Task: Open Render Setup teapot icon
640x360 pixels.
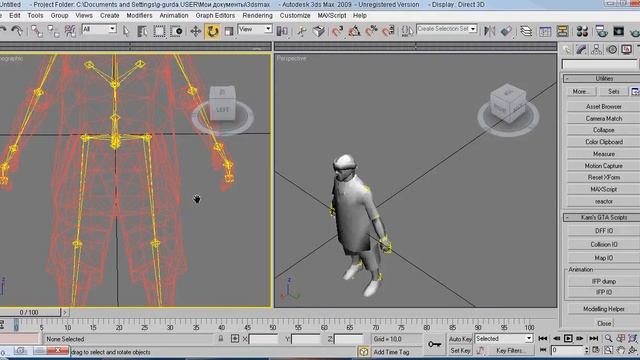Action: pyautogui.click(x=601, y=31)
